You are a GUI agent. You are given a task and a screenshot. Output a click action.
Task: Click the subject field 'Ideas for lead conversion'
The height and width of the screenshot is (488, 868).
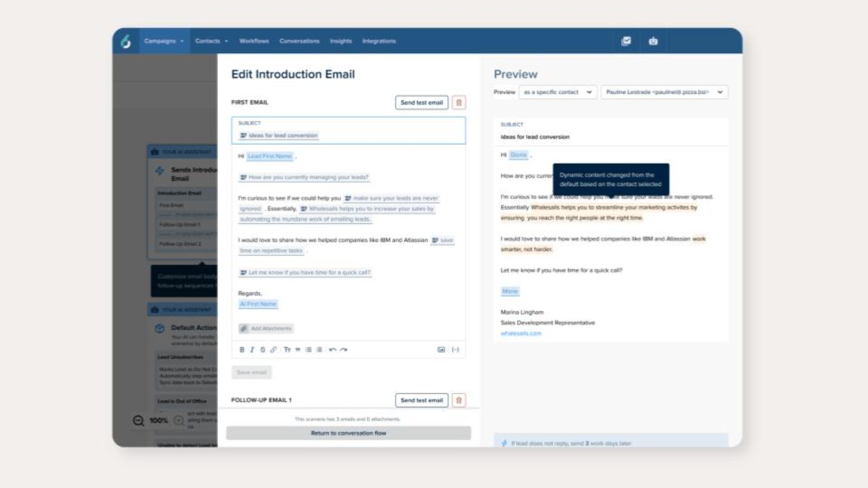[349, 131]
